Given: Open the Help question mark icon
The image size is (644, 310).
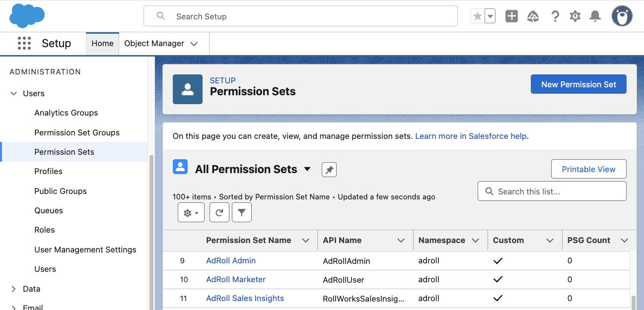Looking at the screenshot, I should (x=555, y=16).
